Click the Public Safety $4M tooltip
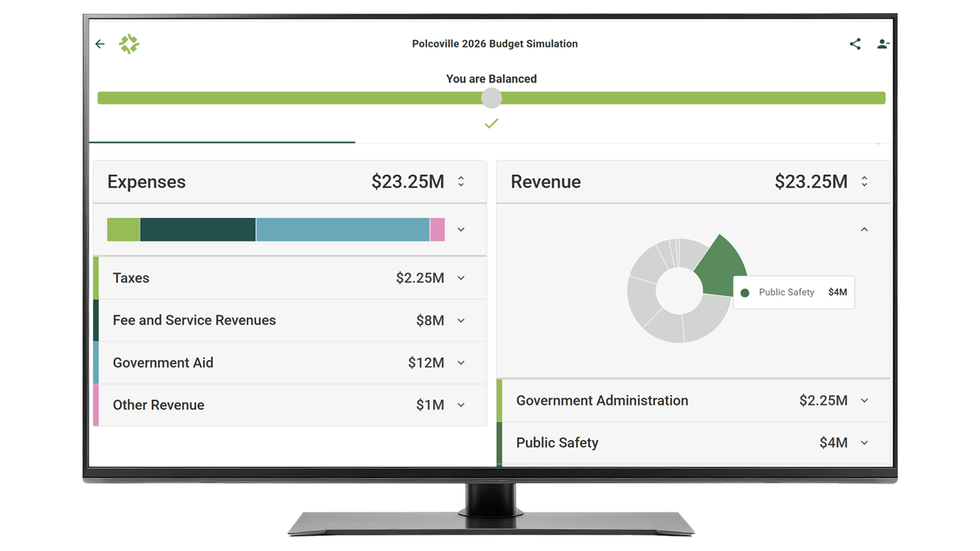This screenshot has height=551, width=980. coord(794,292)
